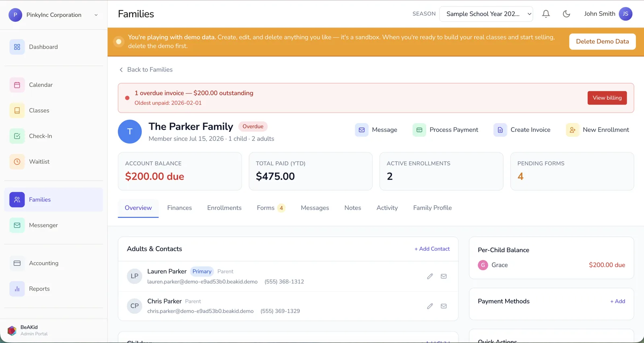Toggle dark mode moon icon
Screen dimensions: 644x343
(566, 14)
